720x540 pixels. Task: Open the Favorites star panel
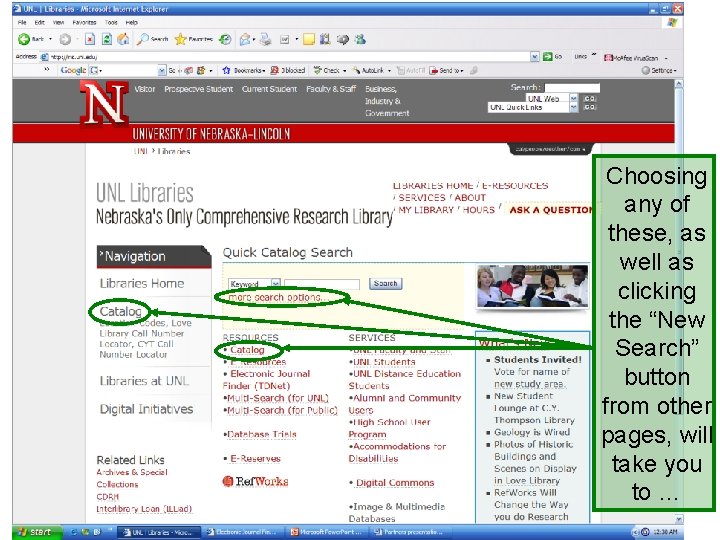(193, 39)
